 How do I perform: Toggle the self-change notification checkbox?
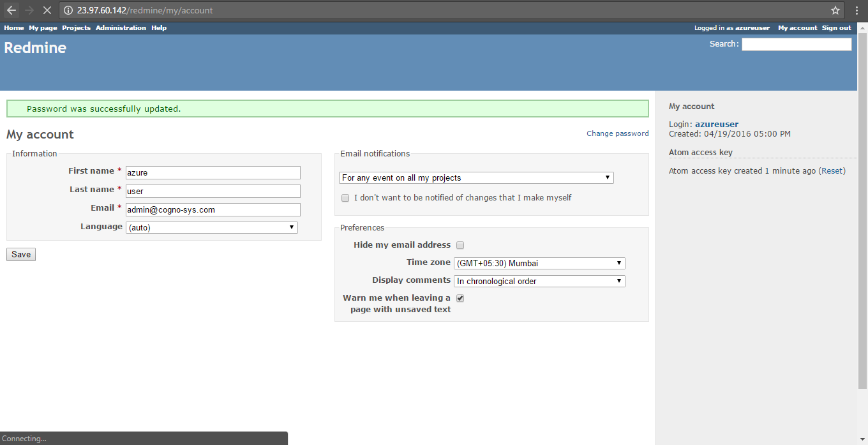point(345,198)
